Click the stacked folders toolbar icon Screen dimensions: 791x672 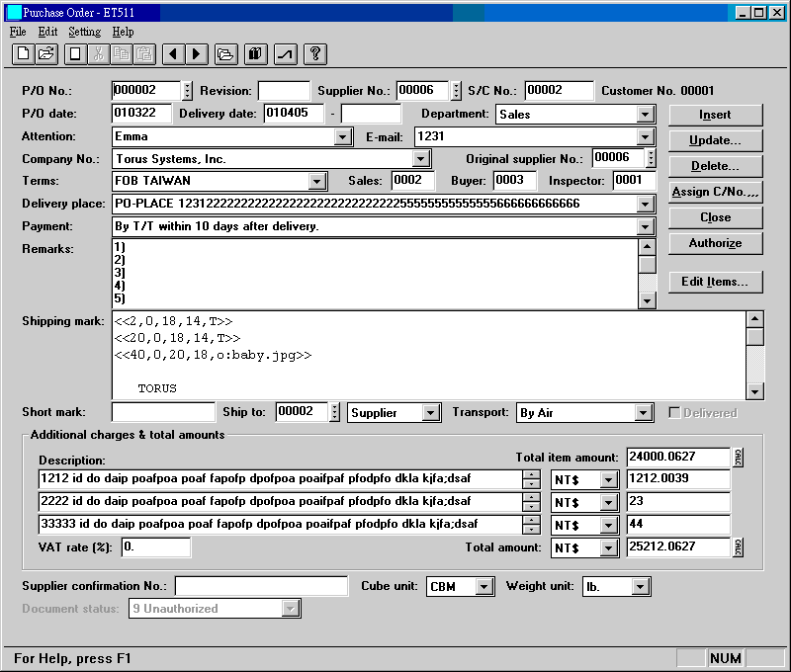click(226, 54)
